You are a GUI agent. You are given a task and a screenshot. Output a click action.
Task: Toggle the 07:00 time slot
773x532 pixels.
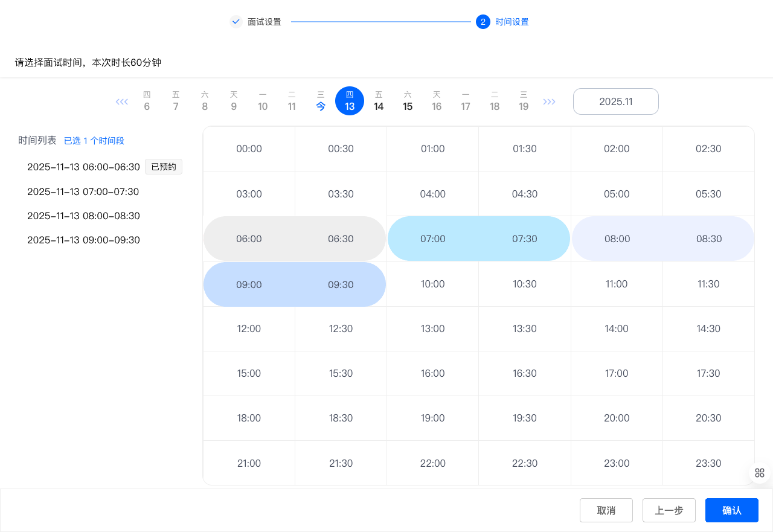[432, 239]
